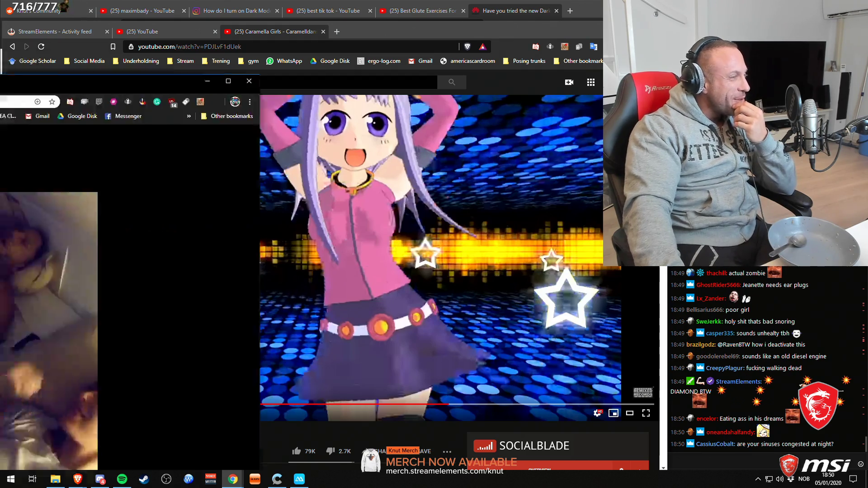Expand the Trening bookmark folder
This screenshot has height=488, width=868.
coord(216,61)
